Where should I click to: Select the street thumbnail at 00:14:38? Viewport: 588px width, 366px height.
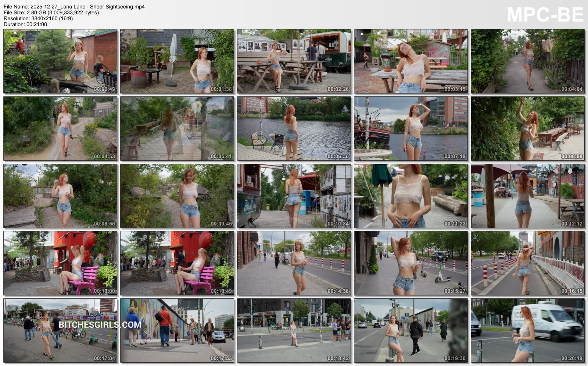click(x=294, y=263)
